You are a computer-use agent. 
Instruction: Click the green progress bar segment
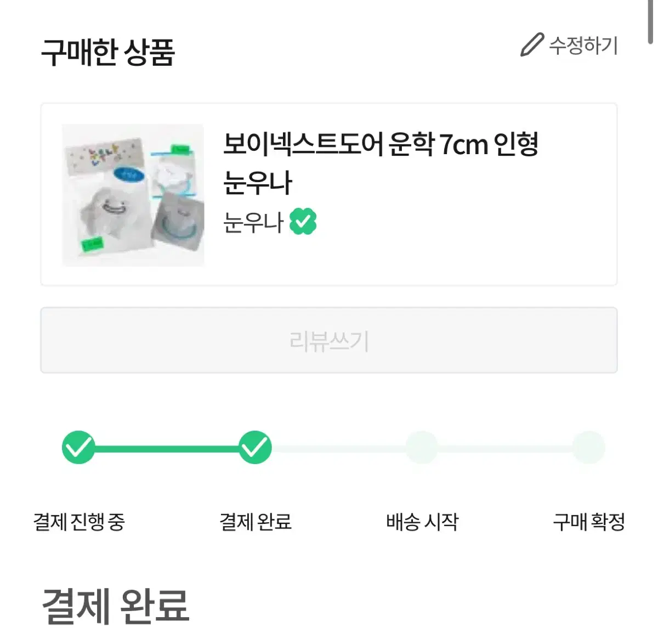coord(167,449)
